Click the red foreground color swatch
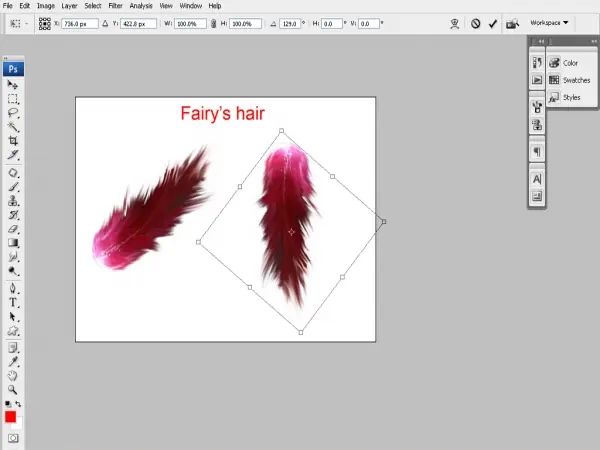This screenshot has height=450, width=600. tap(10, 417)
